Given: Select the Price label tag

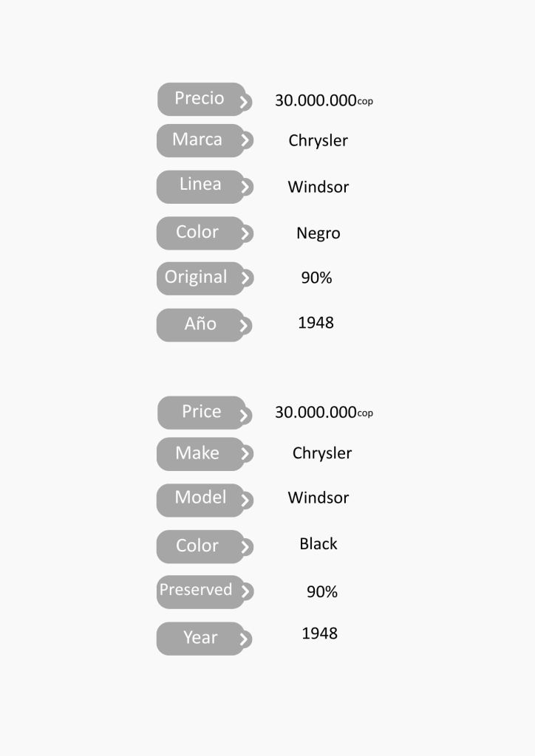Looking at the screenshot, I should click(201, 412).
